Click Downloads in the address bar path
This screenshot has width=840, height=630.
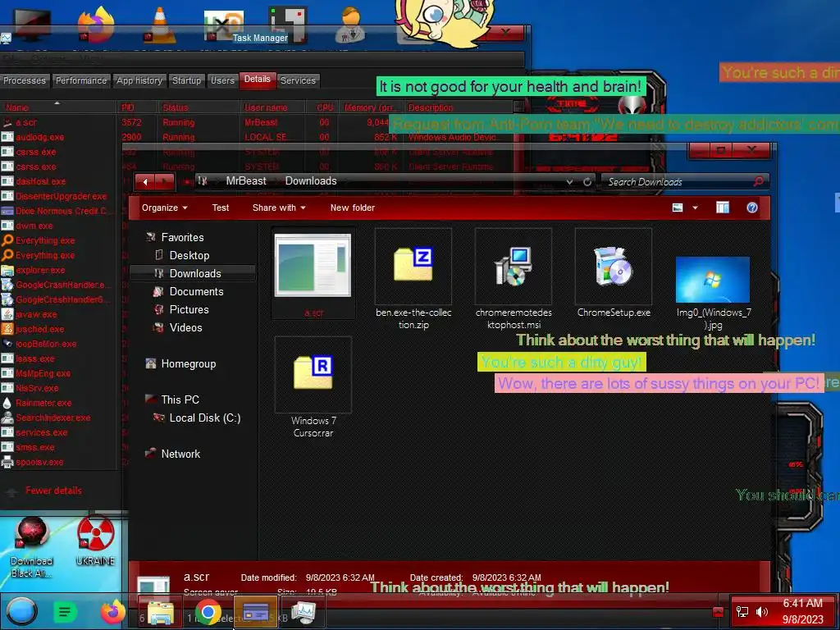point(311,181)
